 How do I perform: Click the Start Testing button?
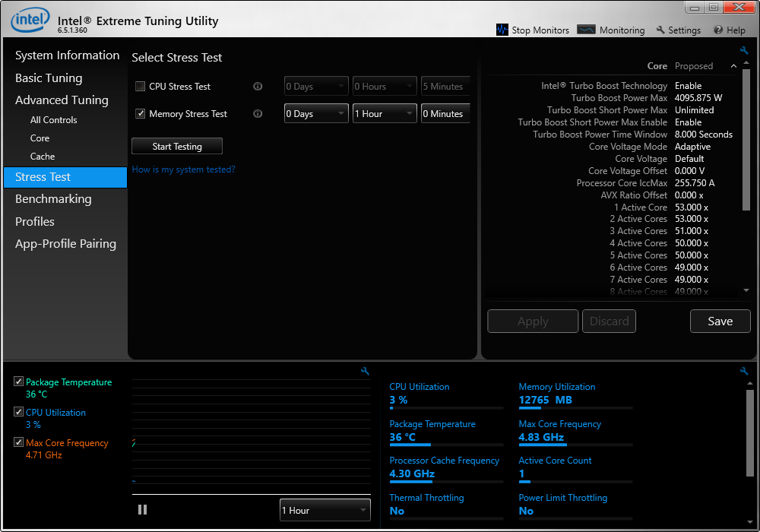(177, 147)
